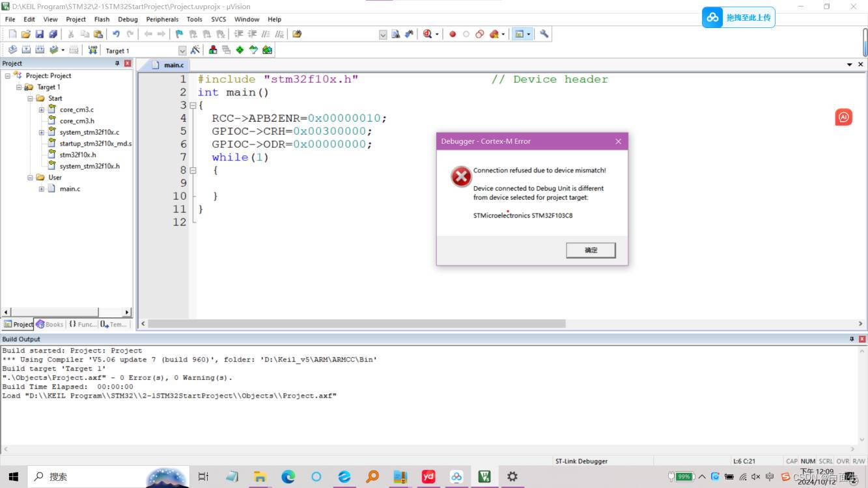The height and width of the screenshot is (488, 868).
Task: Save the current file with the floppy icon
Action: [x=39, y=34]
